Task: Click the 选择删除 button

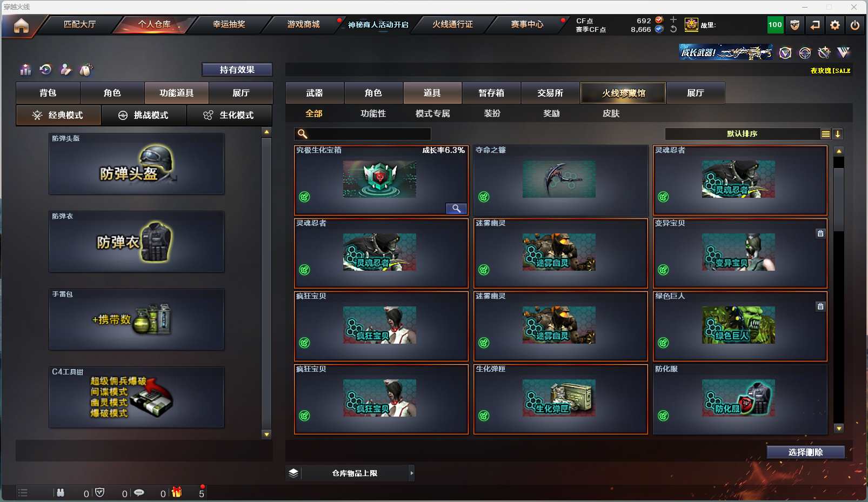Action: pyautogui.click(x=806, y=452)
